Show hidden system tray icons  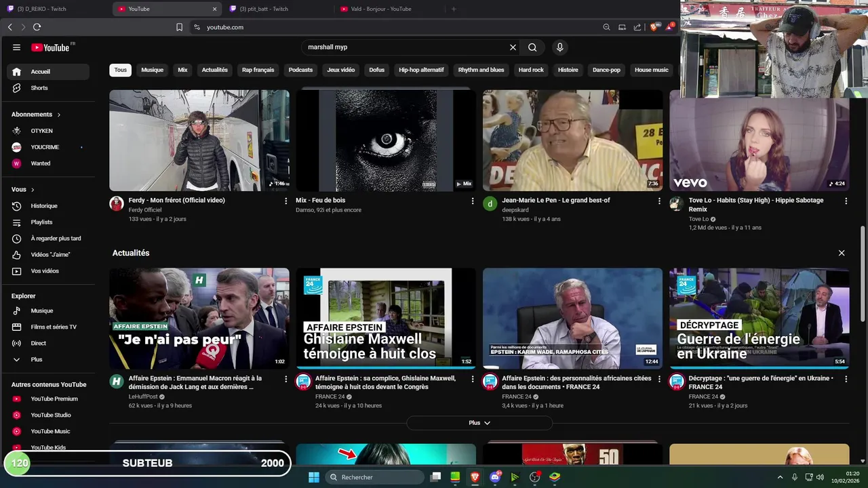coord(780,477)
